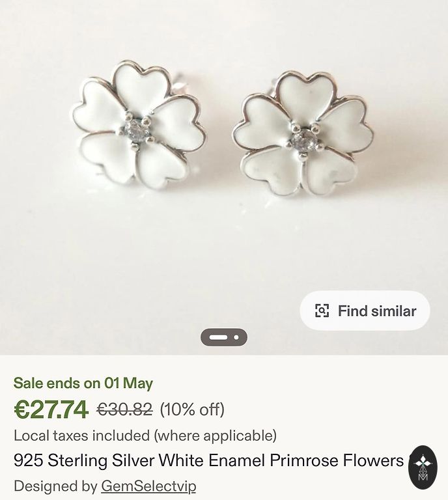Screen dimensions: 448x500
Task: Select the right primrose earring in photo
Action: click(303, 134)
